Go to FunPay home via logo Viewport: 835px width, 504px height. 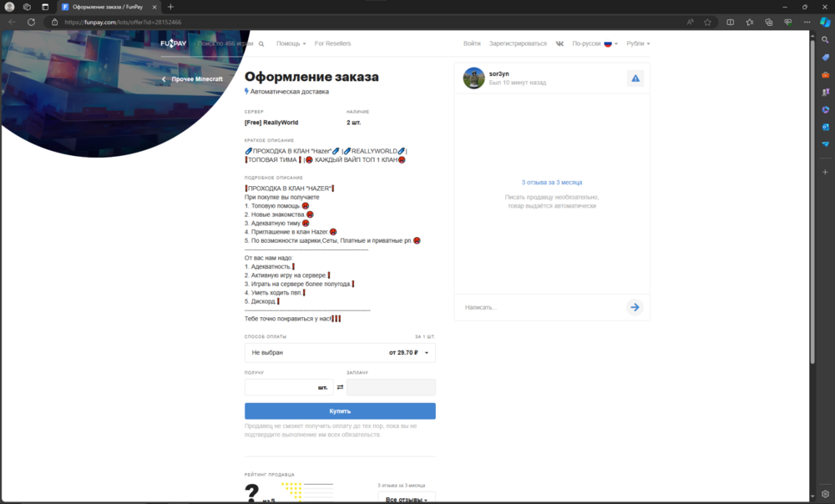click(174, 43)
